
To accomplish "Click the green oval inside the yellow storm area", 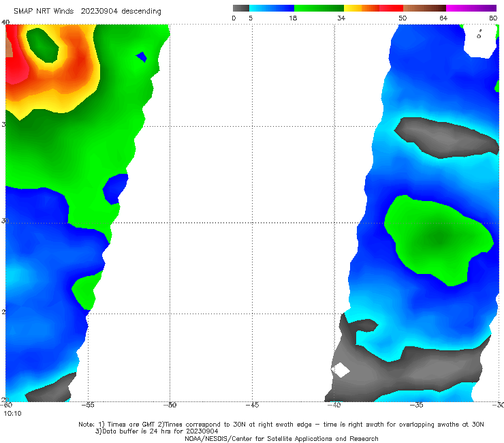I will (42, 46).
